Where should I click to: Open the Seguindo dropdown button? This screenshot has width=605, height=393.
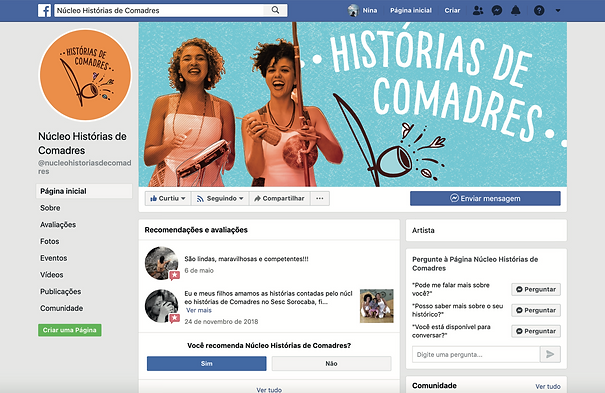[x=220, y=198]
